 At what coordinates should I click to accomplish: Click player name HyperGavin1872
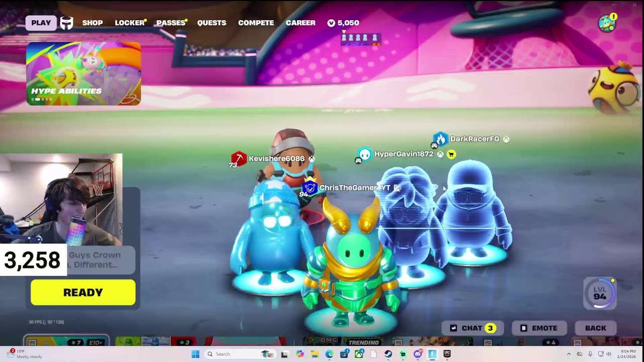[x=404, y=154]
